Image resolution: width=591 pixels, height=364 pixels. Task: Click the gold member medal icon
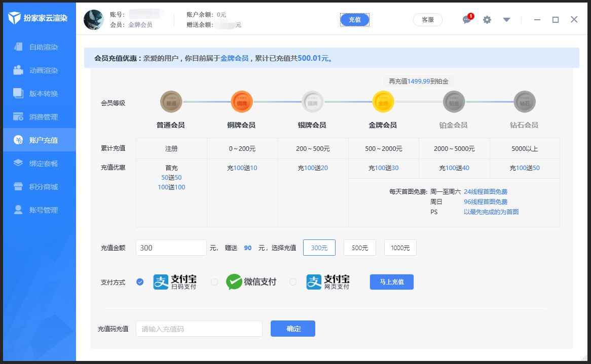point(383,102)
